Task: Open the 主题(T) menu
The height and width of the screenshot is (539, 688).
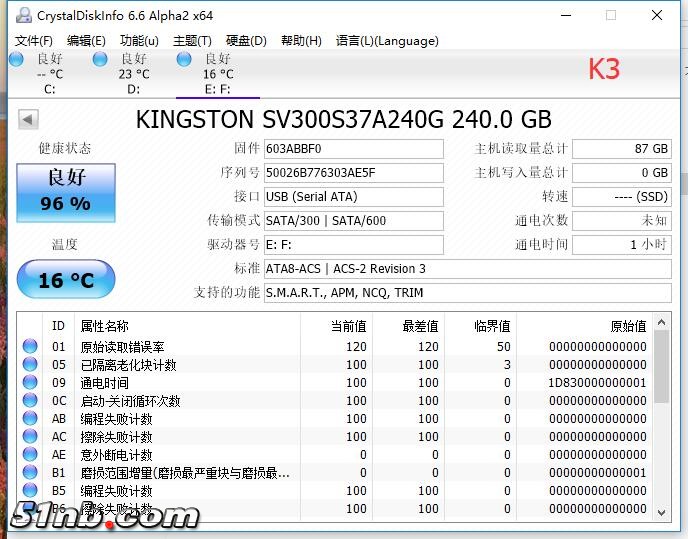Action: [x=192, y=41]
